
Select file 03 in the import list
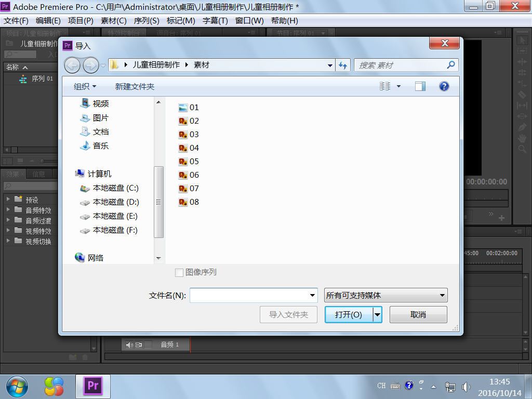click(x=188, y=135)
